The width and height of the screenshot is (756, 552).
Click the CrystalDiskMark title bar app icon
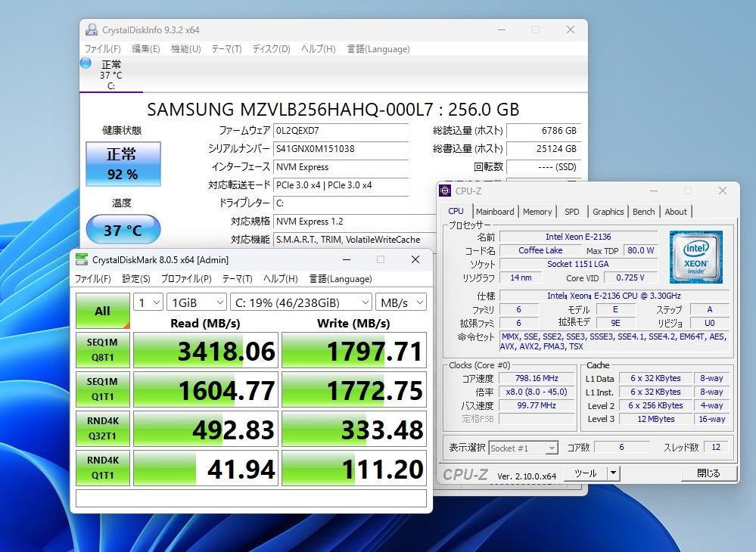(82, 259)
